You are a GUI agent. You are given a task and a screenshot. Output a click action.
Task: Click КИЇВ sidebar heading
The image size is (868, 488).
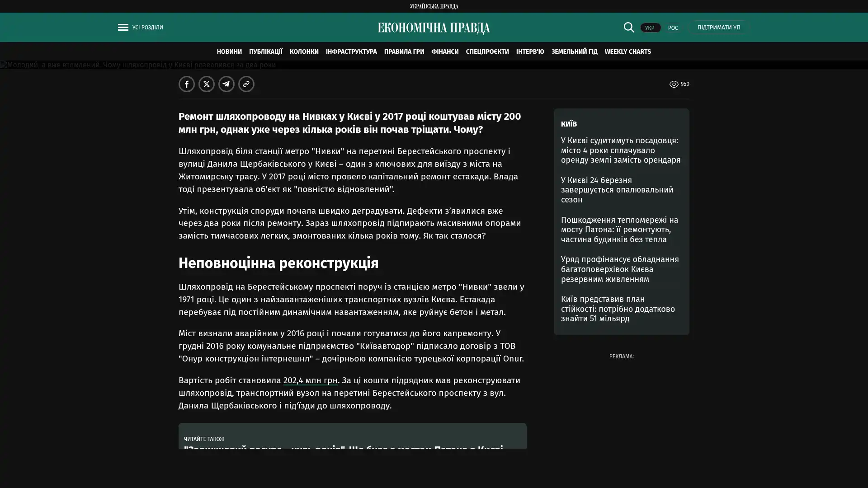pyautogui.click(x=568, y=124)
